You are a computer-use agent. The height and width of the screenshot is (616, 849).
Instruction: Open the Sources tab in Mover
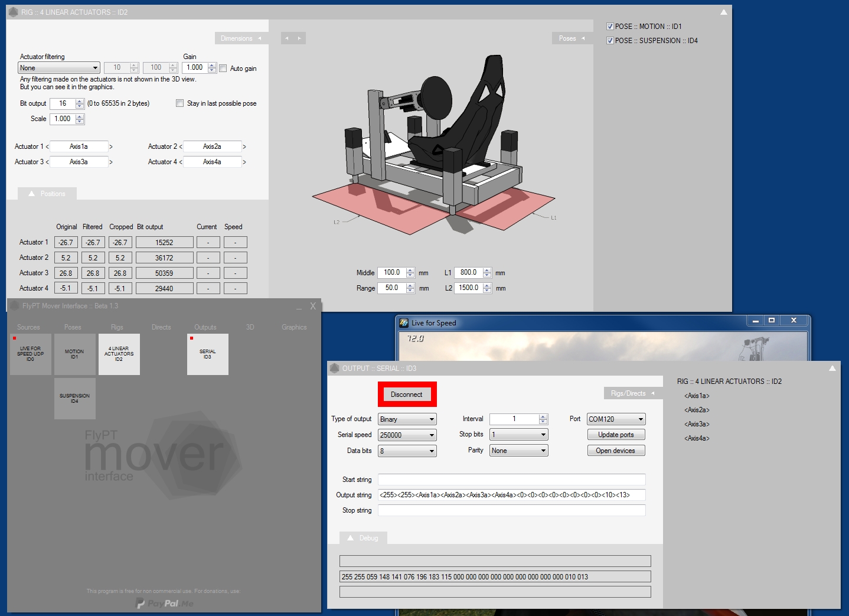(28, 327)
